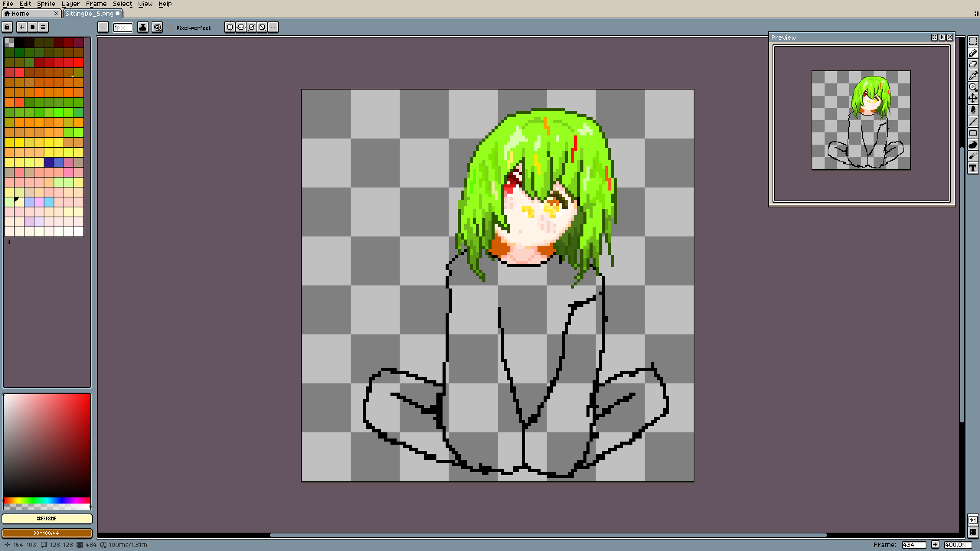This screenshot has height=551, width=980.
Task: Select the Contour tool
Action: pyautogui.click(x=973, y=145)
